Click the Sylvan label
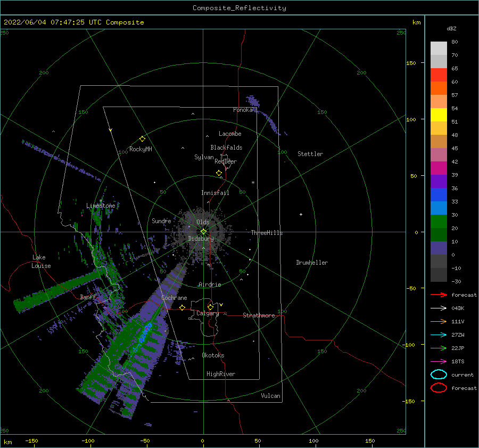 tap(204, 157)
